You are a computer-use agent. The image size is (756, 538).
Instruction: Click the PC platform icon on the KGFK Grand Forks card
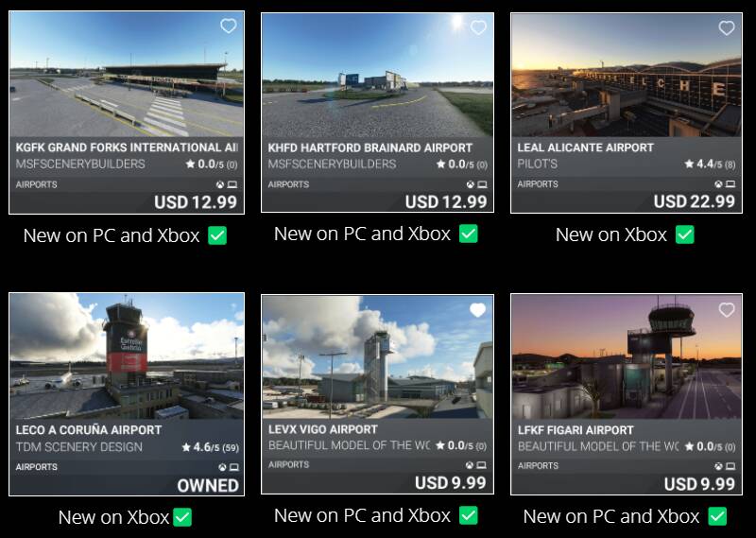click(232, 184)
